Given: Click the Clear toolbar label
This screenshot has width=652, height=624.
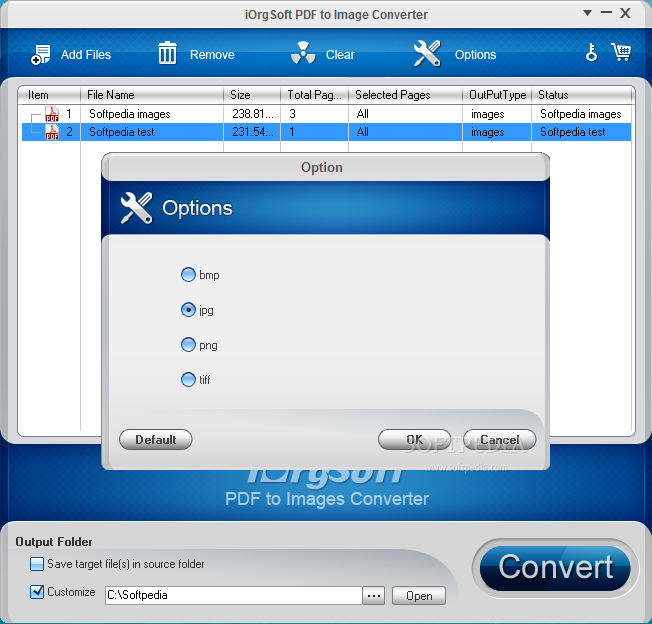Looking at the screenshot, I should pos(340,55).
